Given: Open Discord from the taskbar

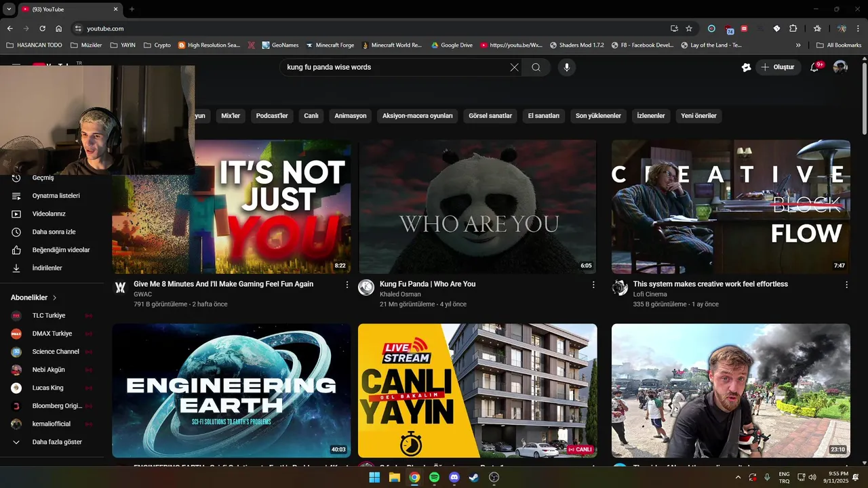Looking at the screenshot, I should [x=454, y=477].
